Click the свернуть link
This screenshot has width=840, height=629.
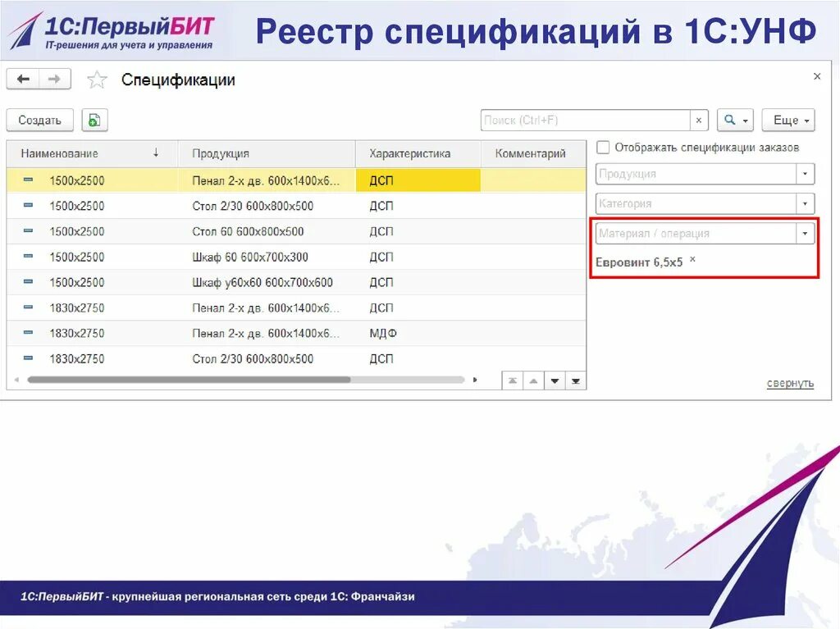tap(790, 383)
